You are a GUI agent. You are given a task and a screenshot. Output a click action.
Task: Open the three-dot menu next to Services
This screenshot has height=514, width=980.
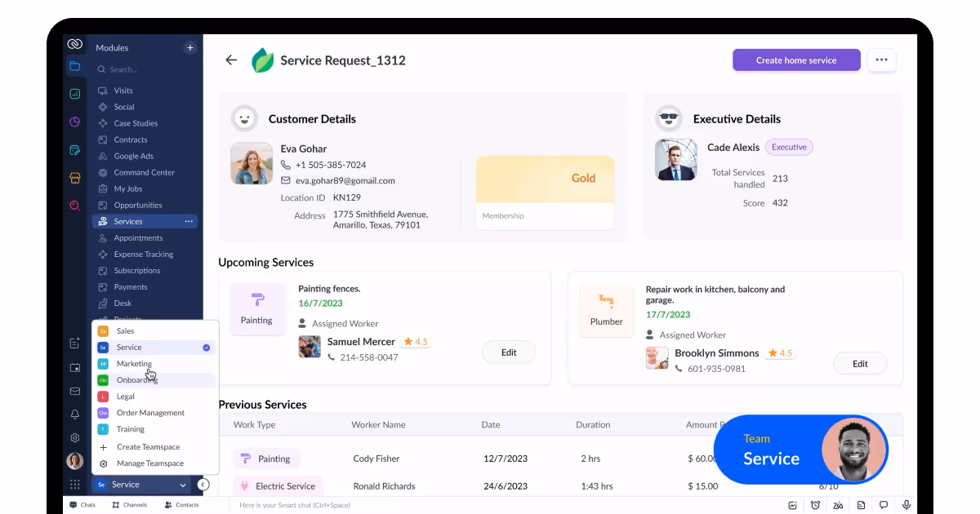click(189, 221)
